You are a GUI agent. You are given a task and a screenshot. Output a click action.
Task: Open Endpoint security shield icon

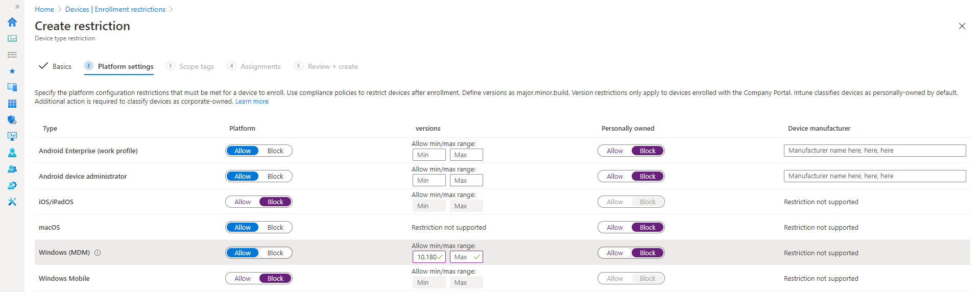12,120
